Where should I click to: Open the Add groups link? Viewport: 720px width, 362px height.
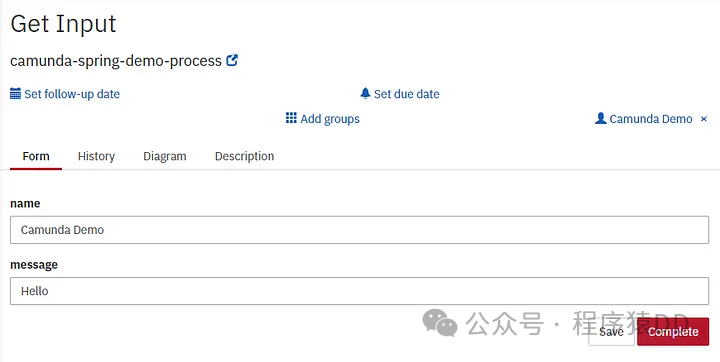click(330, 119)
